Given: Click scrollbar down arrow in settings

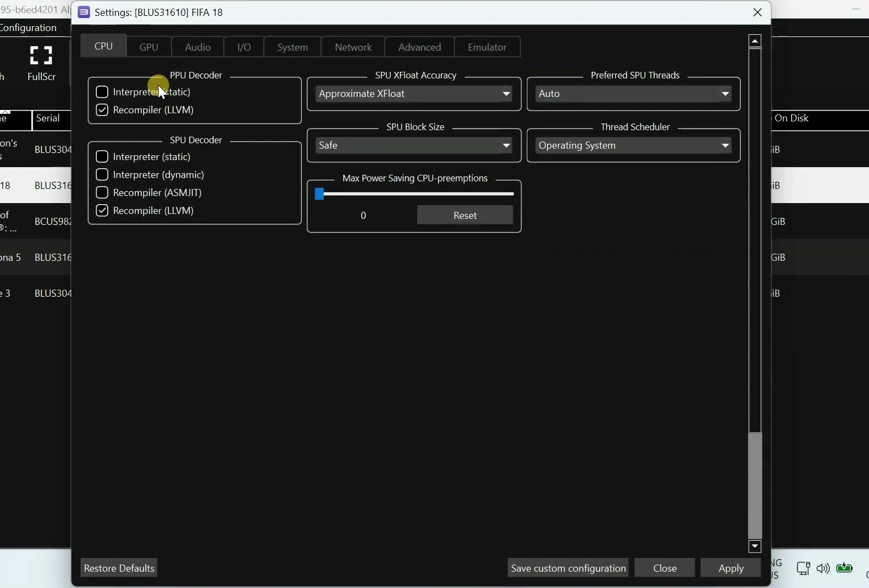Looking at the screenshot, I should point(755,546).
